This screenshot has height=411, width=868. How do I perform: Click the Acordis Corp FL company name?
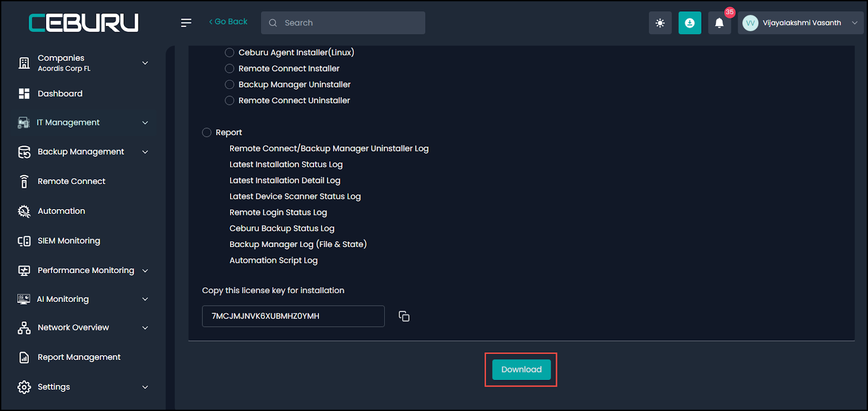64,69
